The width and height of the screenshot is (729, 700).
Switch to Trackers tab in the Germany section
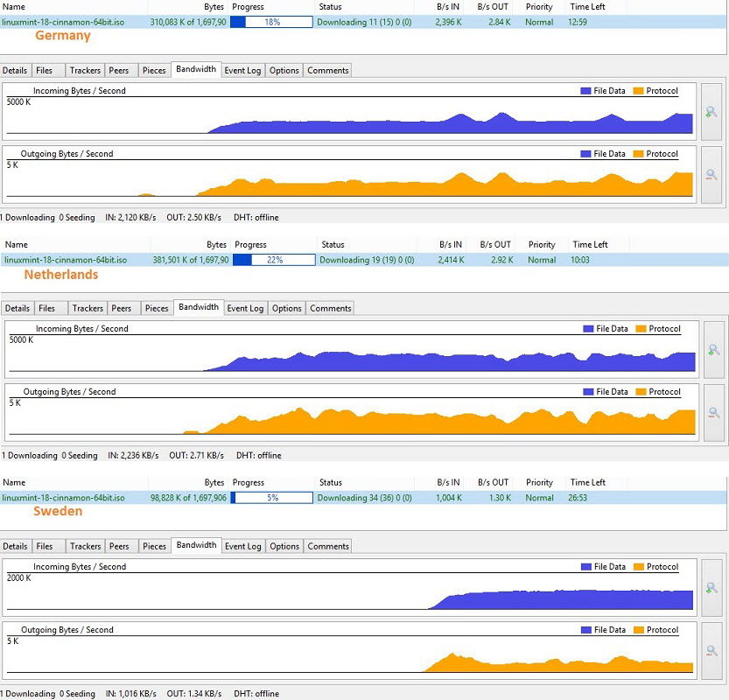(x=85, y=70)
